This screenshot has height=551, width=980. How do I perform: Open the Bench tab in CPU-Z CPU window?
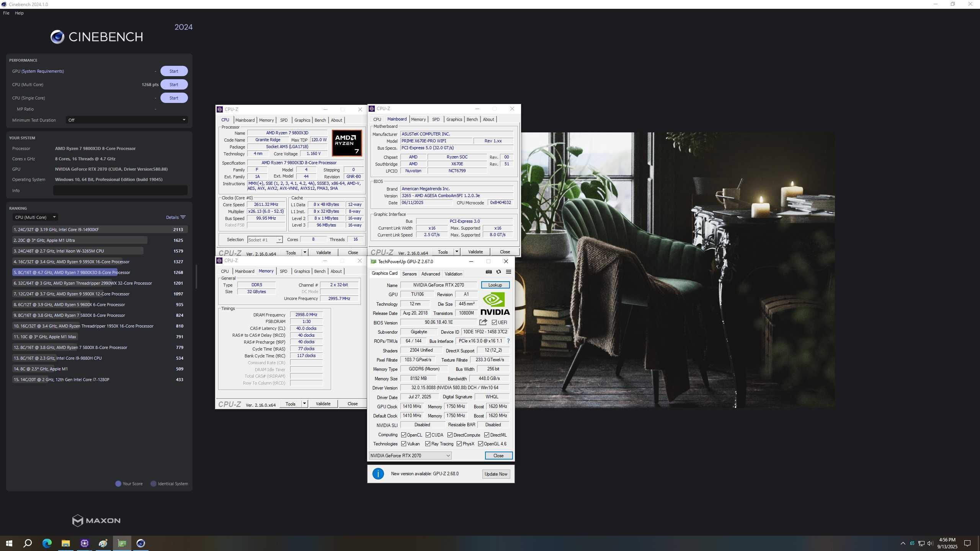(320, 120)
